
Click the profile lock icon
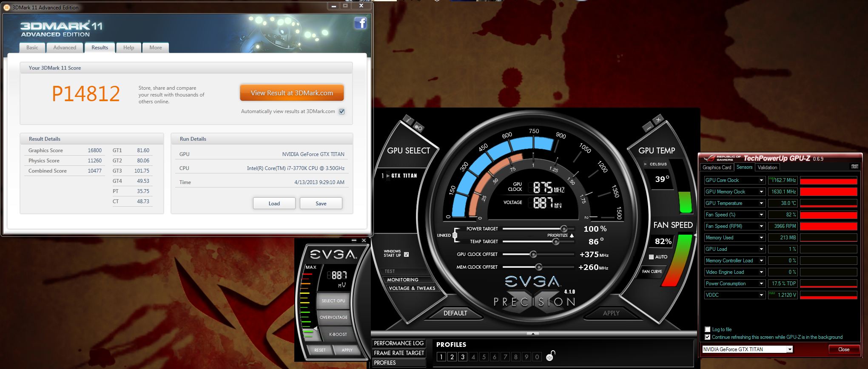coord(550,356)
